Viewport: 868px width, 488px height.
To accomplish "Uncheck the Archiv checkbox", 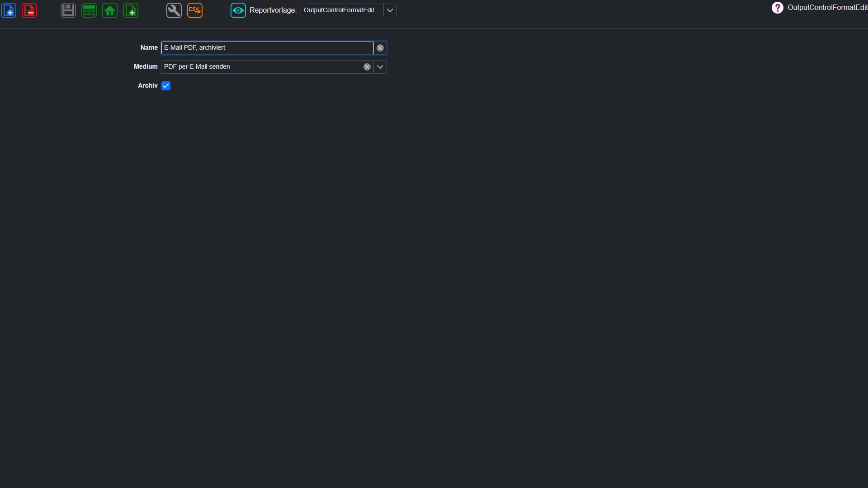I will tap(166, 86).
